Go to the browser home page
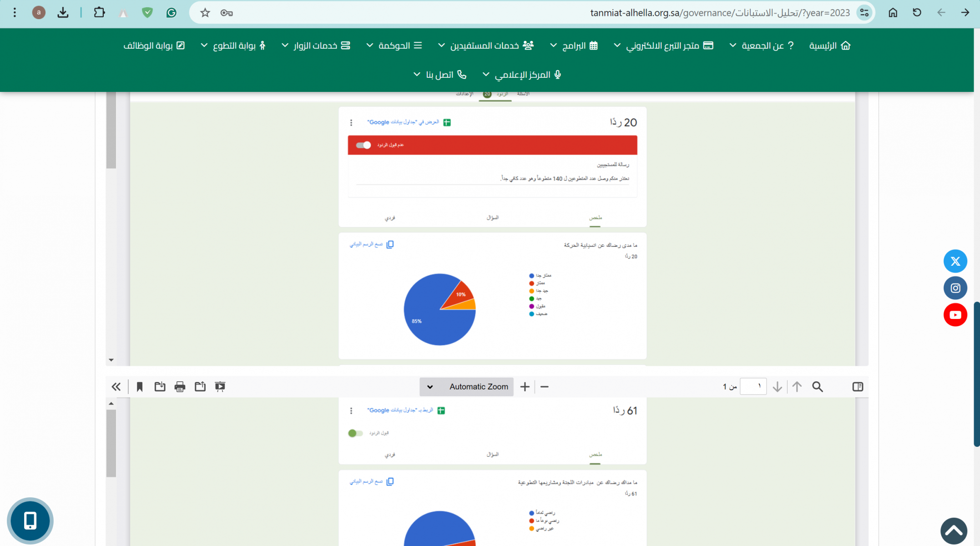The image size is (980, 546). (x=893, y=13)
